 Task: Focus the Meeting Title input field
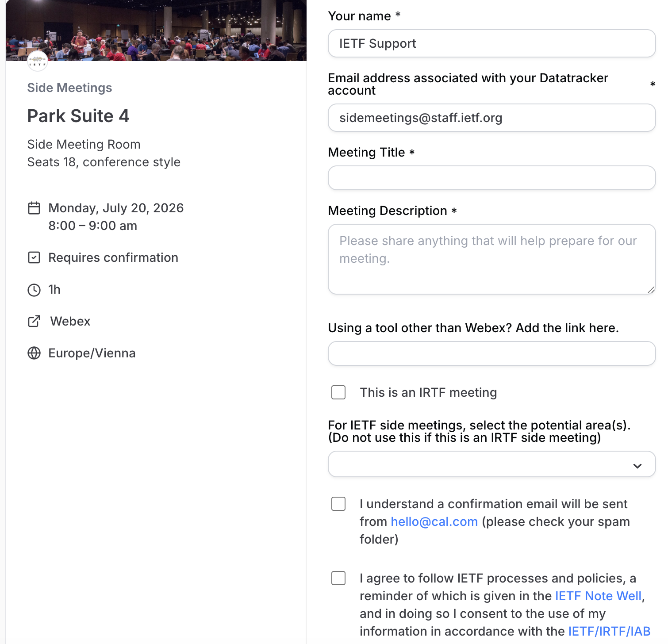(491, 178)
